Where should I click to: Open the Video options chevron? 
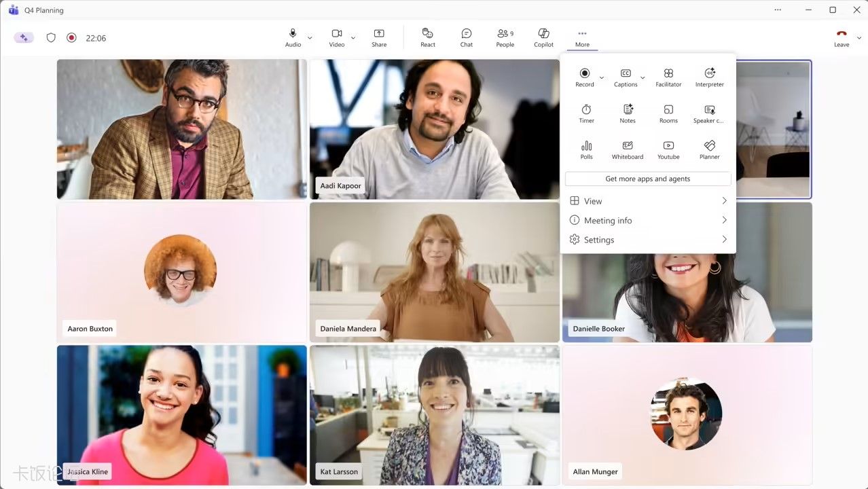[x=353, y=38]
